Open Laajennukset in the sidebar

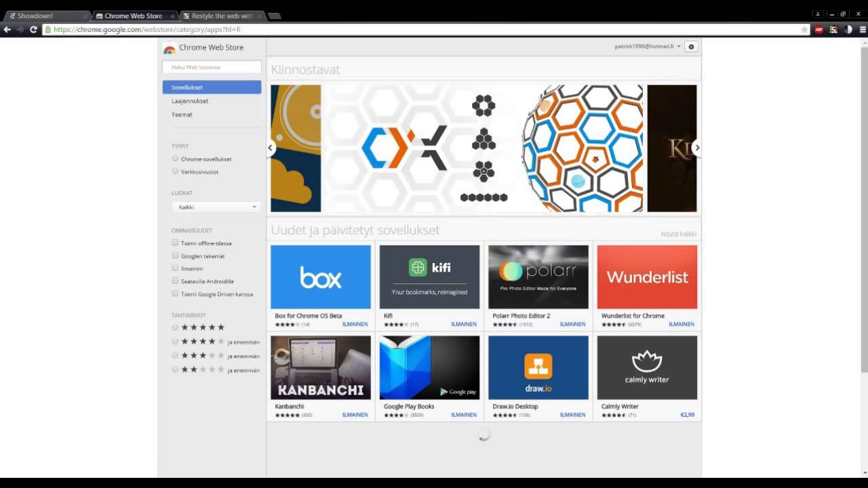190,101
